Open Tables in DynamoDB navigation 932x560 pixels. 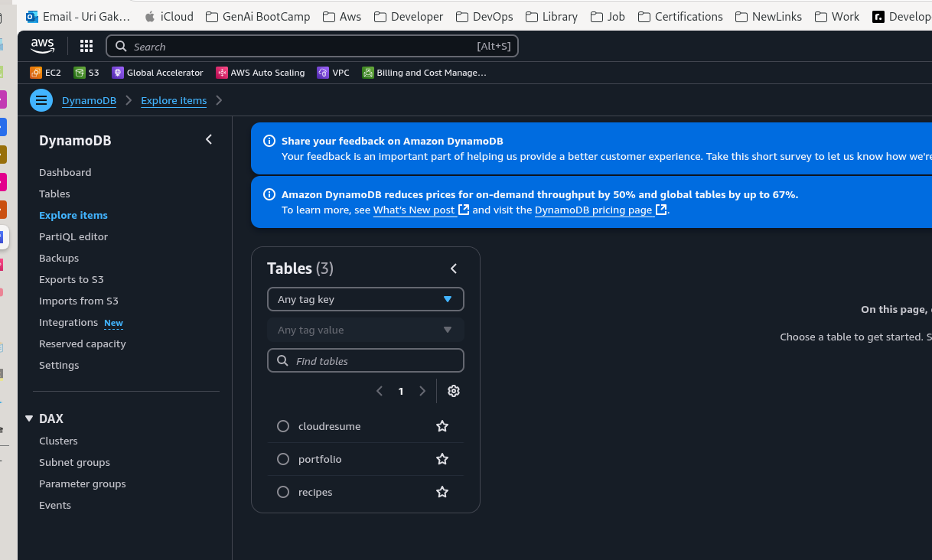click(54, 194)
